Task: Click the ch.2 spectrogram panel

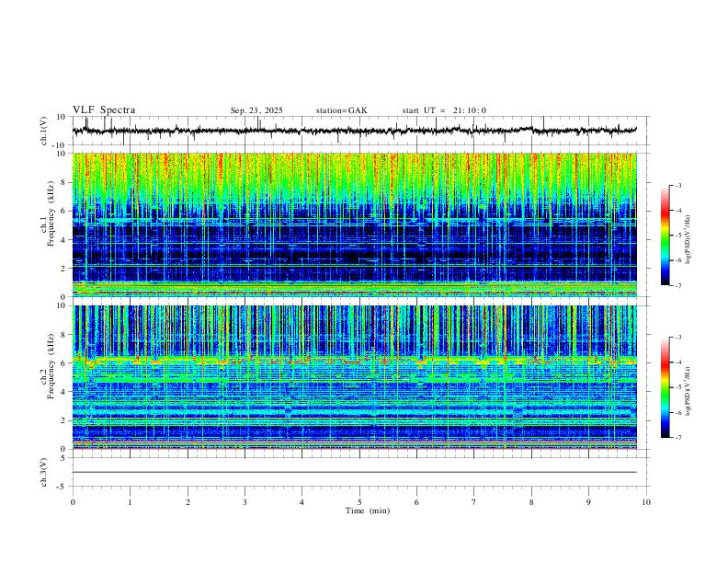Action: pos(355,377)
